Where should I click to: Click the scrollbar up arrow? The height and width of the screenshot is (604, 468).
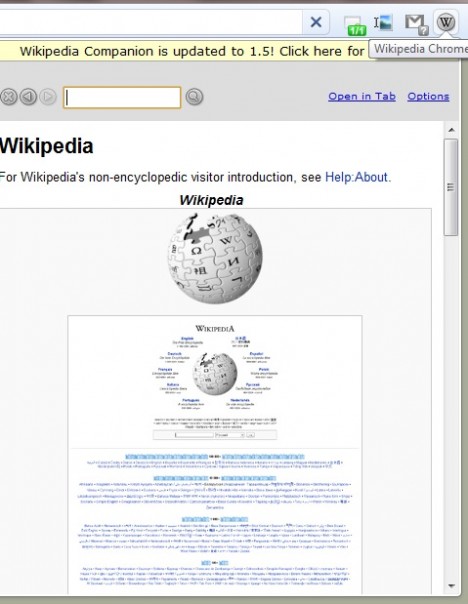pyautogui.click(x=451, y=130)
